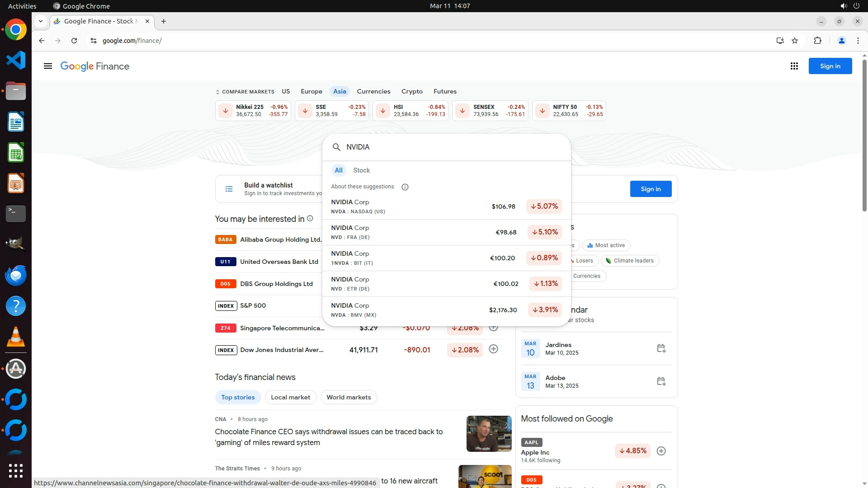868x488 pixels.
Task: Follow Apple Inc with plus icon
Action: point(661,451)
